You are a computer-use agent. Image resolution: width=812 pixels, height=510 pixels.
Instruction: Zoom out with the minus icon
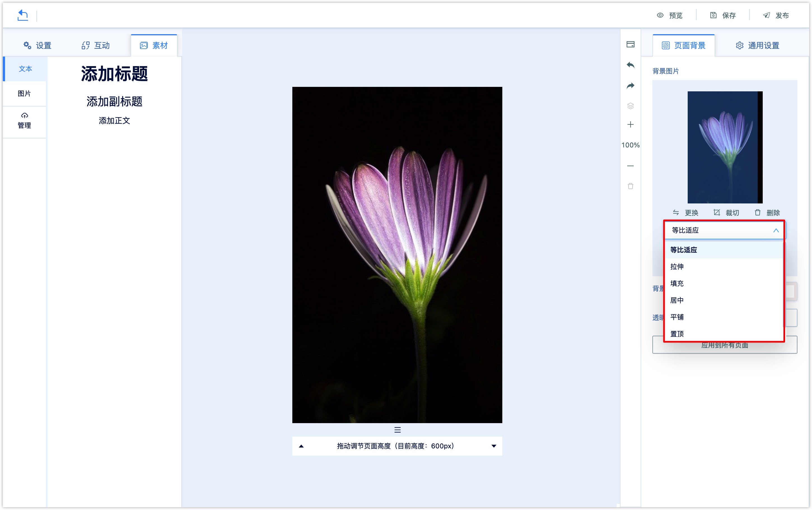(x=630, y=166)
